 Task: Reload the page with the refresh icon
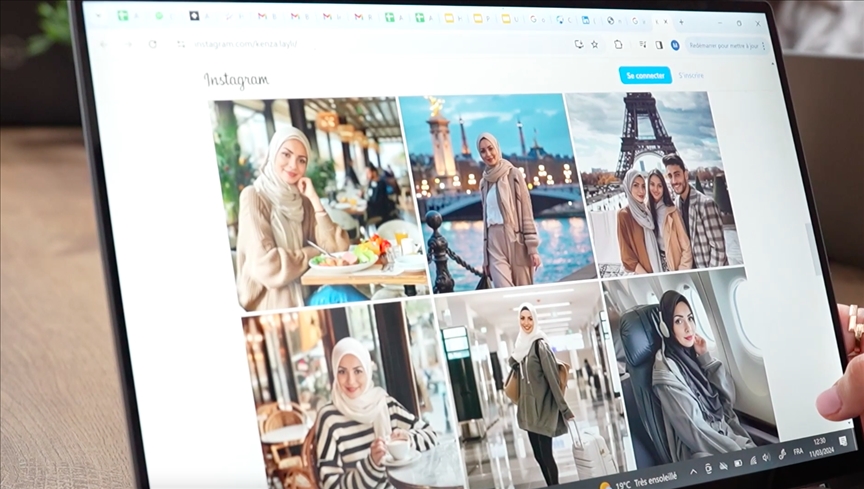(152, 44)
